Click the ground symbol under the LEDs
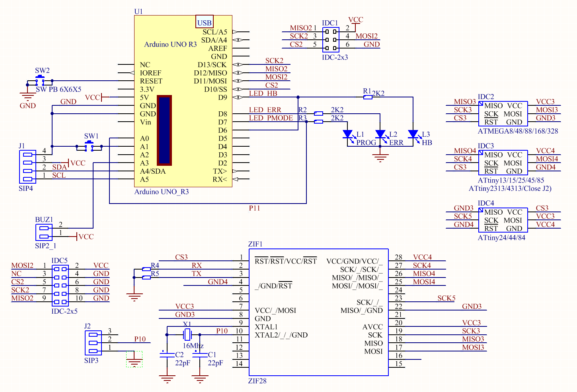This screenshot has width=577, height=392. click(380, 158)
